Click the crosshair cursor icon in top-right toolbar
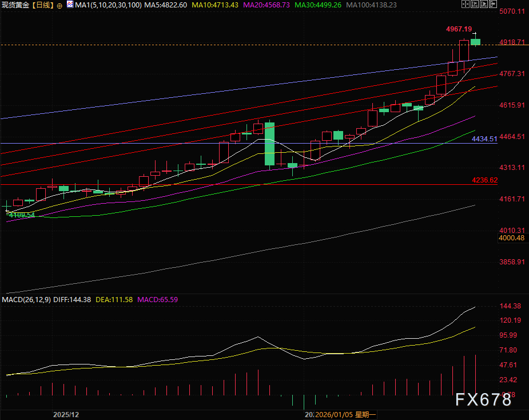 click(x=466, y=4)
